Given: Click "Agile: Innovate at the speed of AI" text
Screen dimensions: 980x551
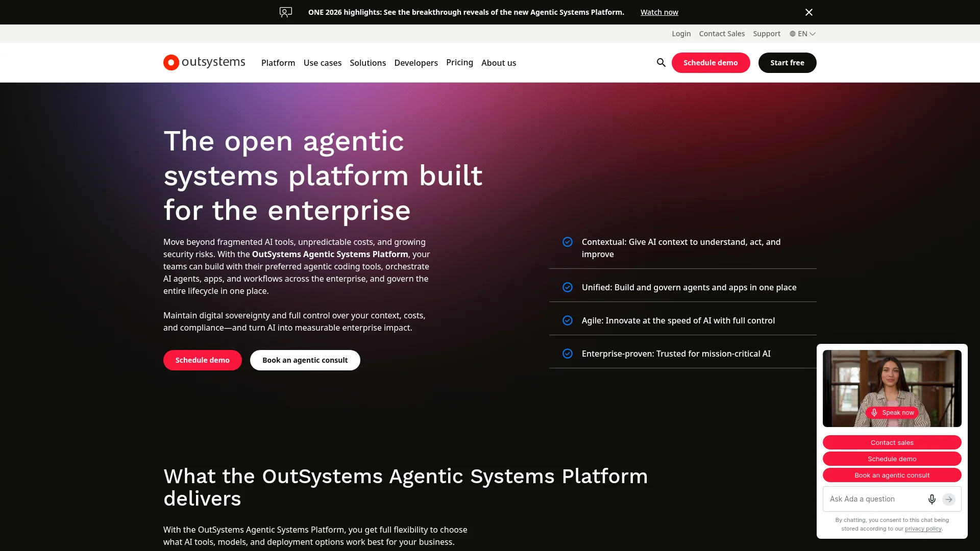Looking at the screenshot, I should tap(678, 320).
